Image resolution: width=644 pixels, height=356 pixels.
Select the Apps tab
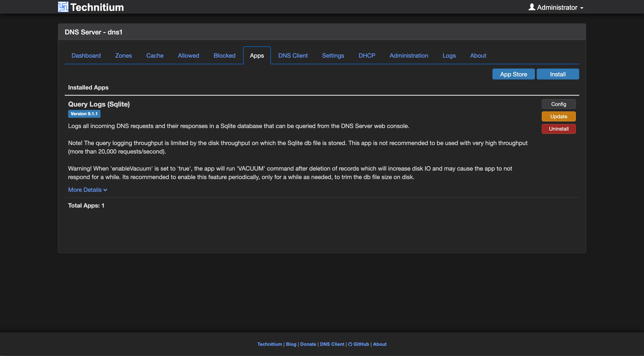[257, 56]
